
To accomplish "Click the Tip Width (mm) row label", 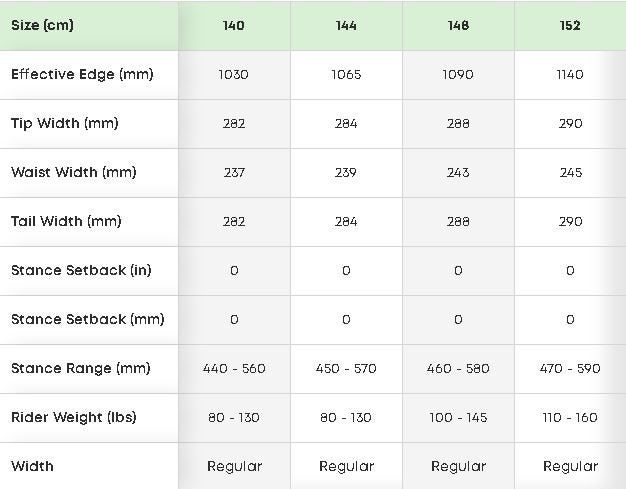I will [x=64, y=123].
